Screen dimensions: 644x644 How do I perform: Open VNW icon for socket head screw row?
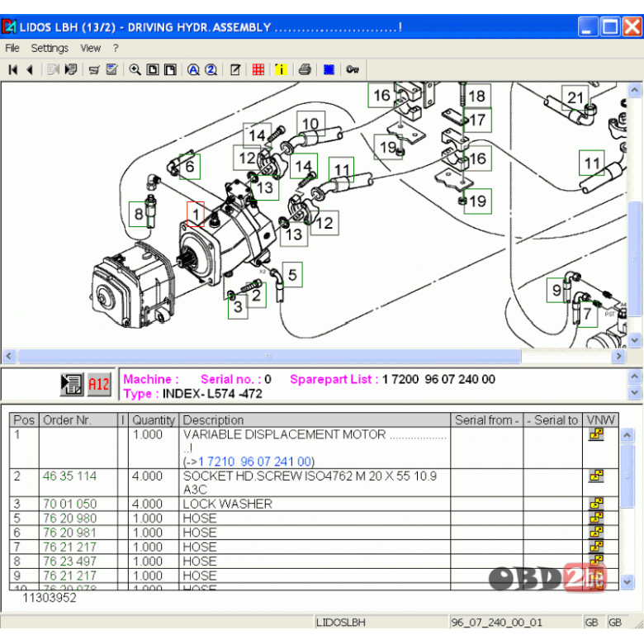coord(596,476)
